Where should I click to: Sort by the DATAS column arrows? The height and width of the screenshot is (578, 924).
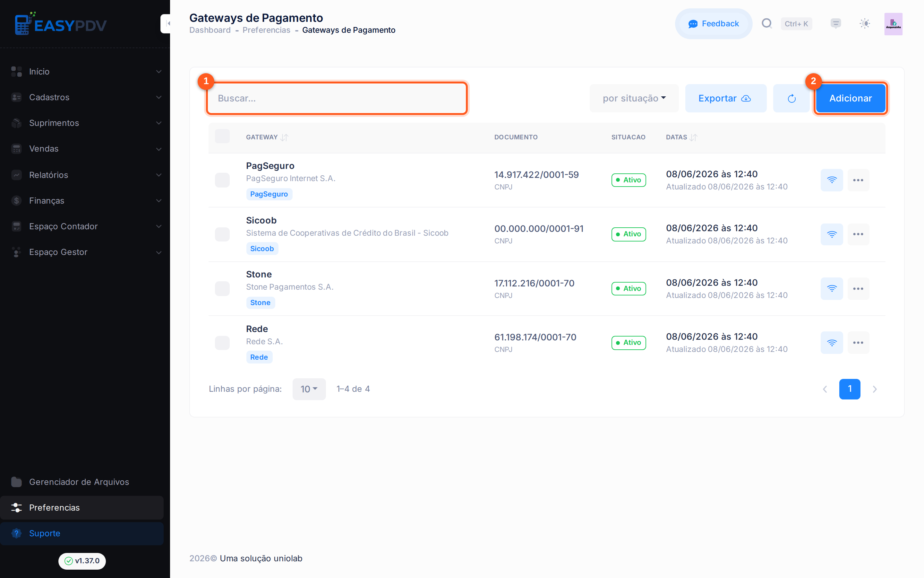(x=693, y=137)
